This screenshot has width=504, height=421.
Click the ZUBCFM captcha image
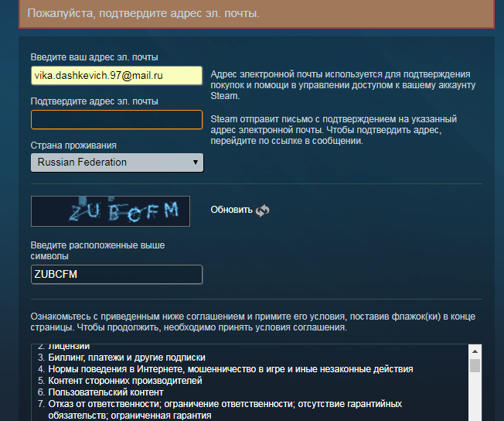[x=111, y=211]
